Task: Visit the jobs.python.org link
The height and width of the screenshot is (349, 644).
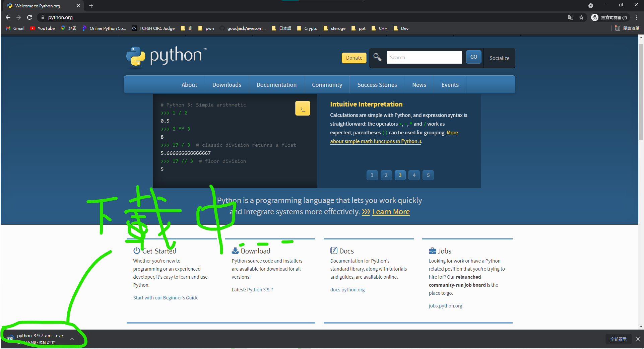Action: click(445, 306)
